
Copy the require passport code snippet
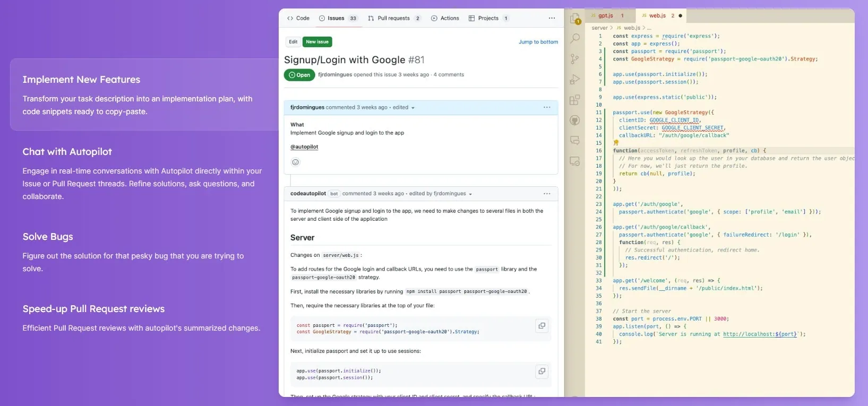(542, 326)
